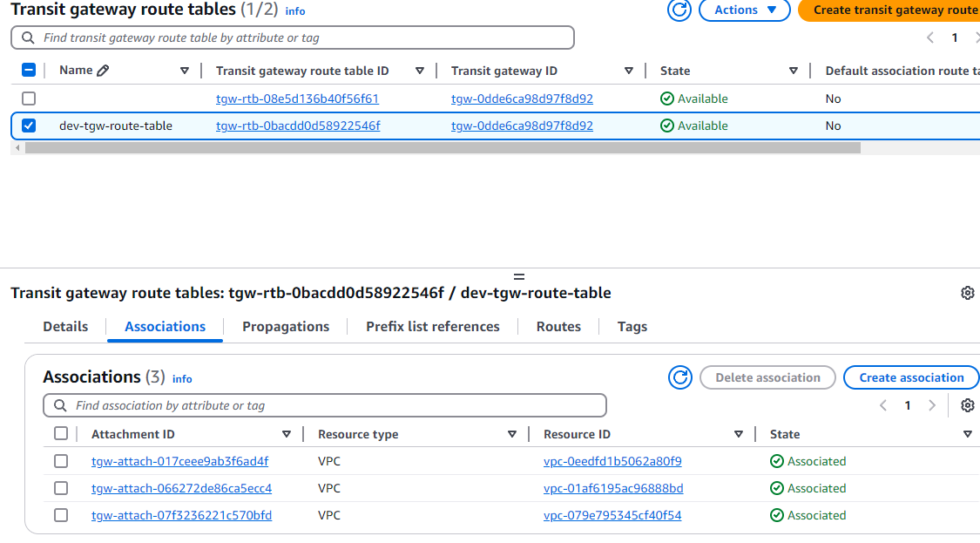Image resolution: width=980 pixels, height=543 pixels.
Task: Sort Associations by the Resource type column
Action: (x=512, y=434)
